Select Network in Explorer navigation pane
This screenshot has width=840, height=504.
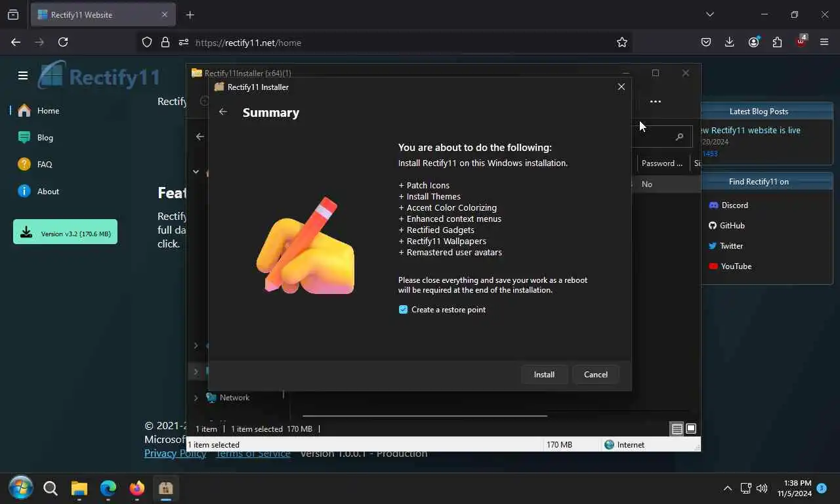point(234,398)
